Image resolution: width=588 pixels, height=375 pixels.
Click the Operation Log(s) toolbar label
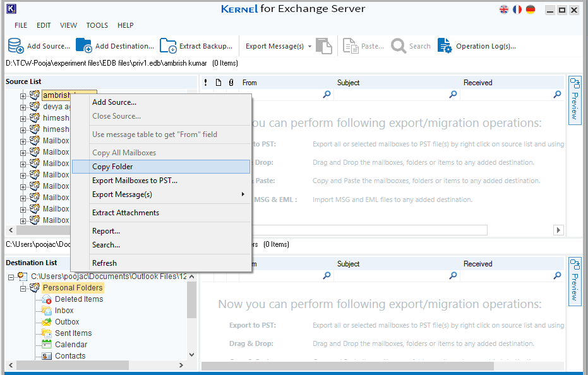(x=486, y=46)
